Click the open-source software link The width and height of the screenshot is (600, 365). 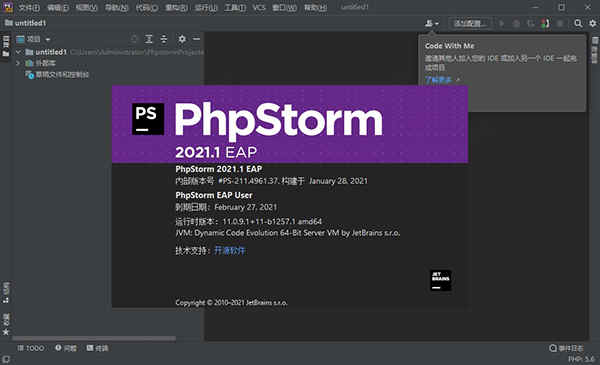pos(230,251)
